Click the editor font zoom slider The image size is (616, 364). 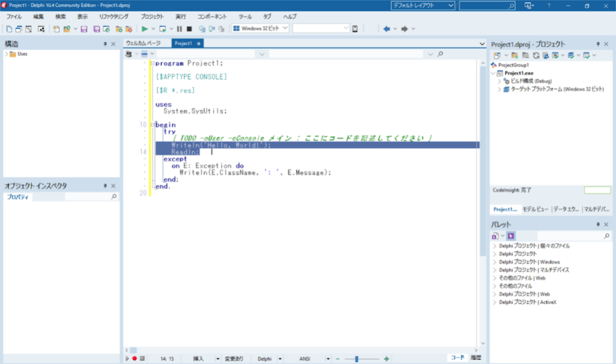tap(357, 359)
